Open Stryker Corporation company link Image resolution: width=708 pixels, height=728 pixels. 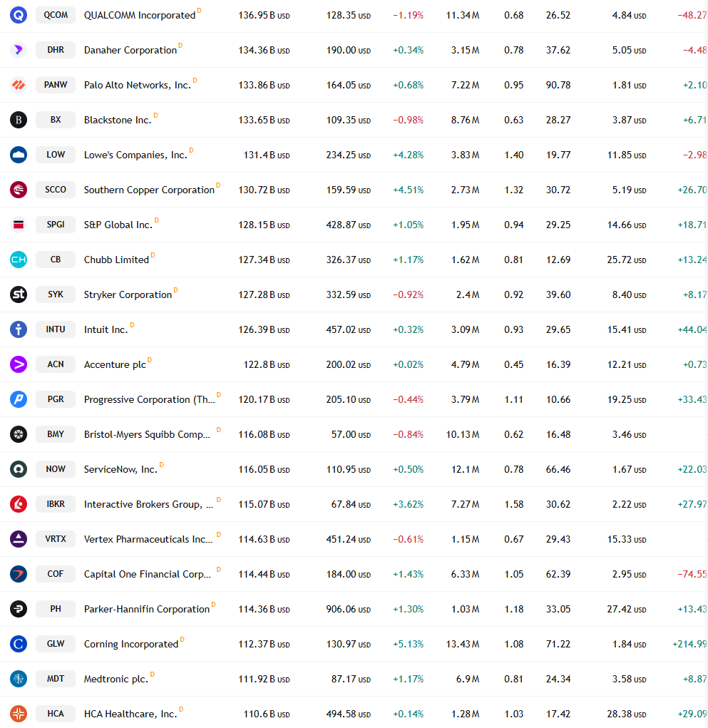128,294
